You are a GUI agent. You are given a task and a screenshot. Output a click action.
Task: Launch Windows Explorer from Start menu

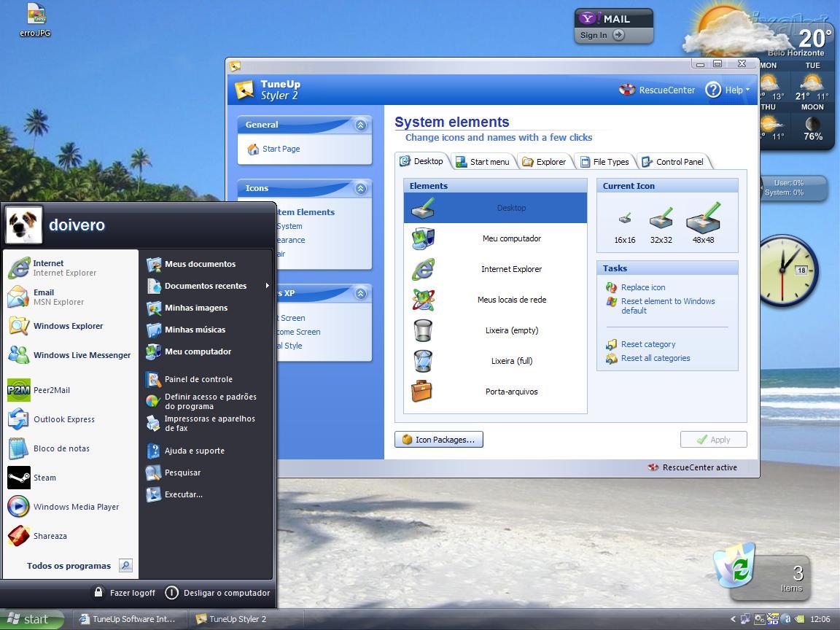click(70, 326)
